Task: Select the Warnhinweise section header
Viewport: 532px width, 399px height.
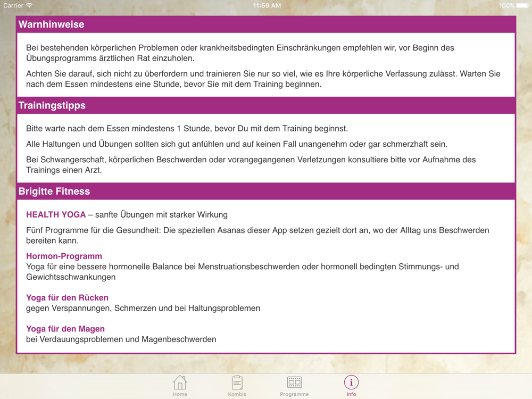Action: tap(266, 24)
